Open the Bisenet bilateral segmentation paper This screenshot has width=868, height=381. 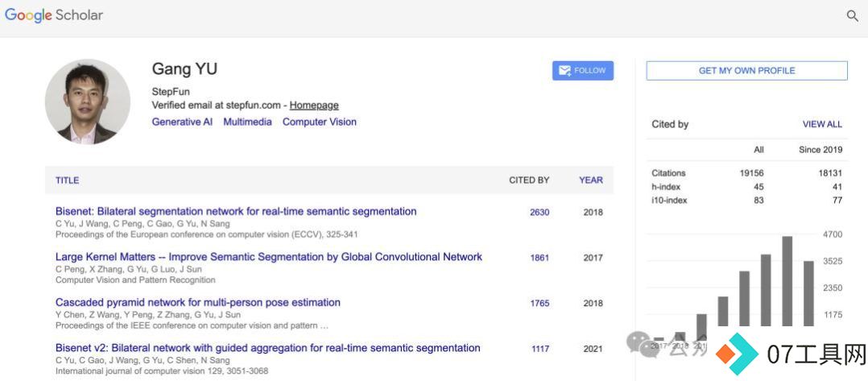(x=236, y=212)
